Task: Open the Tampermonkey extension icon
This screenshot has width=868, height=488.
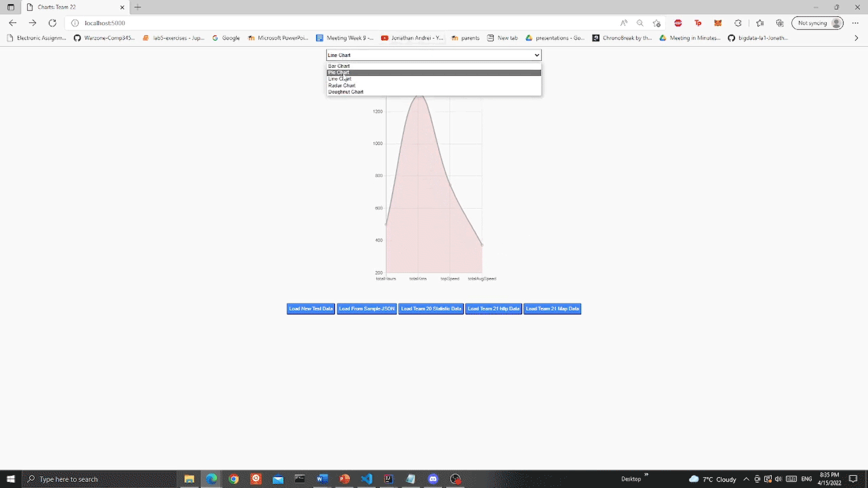Action: pyautogui.click(x=698, y=23)
